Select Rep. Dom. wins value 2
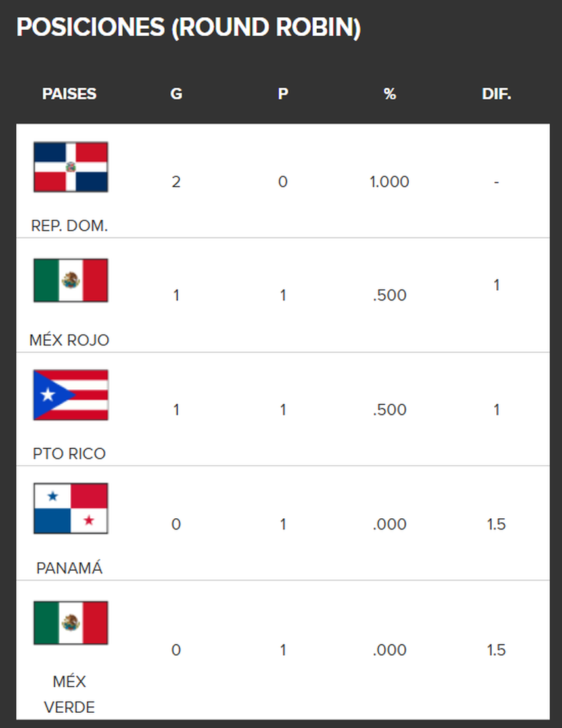This screenshot has width=562, height=728. (x=176, y=182)
